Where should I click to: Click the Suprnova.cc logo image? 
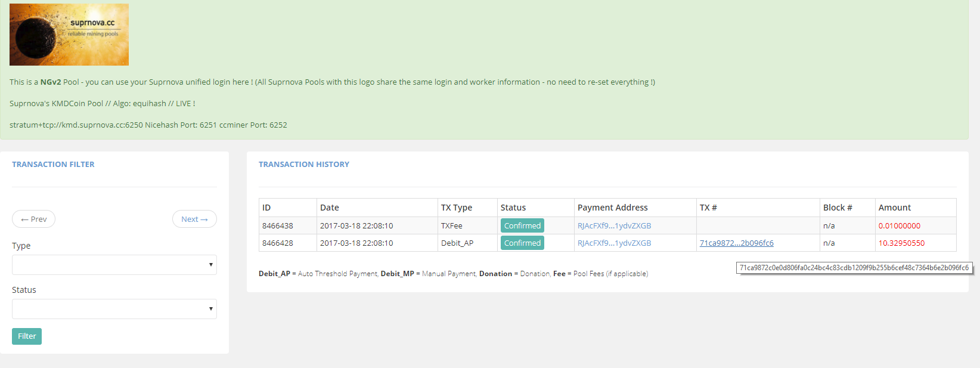[x=69, y=35]
